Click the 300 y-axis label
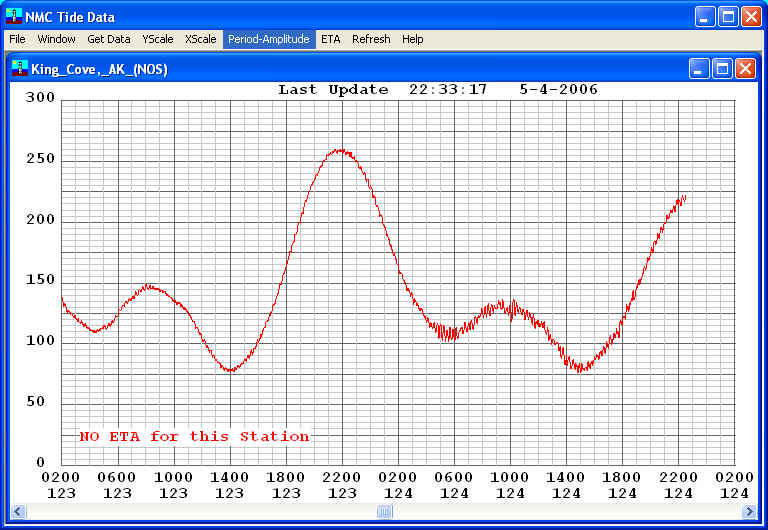Viewport: 768px width, 530px height. click(x=41, y=97)
